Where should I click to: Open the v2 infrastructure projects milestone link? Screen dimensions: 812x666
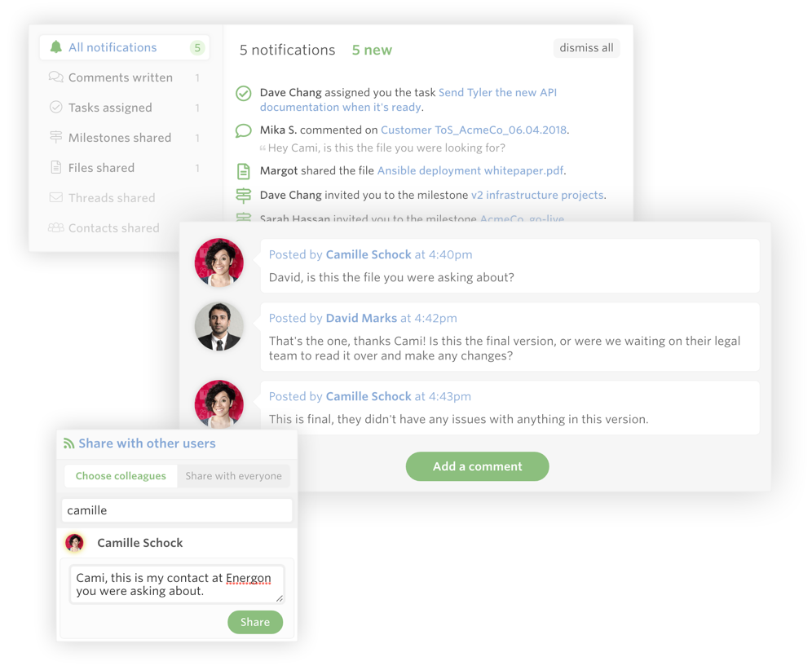537,196
